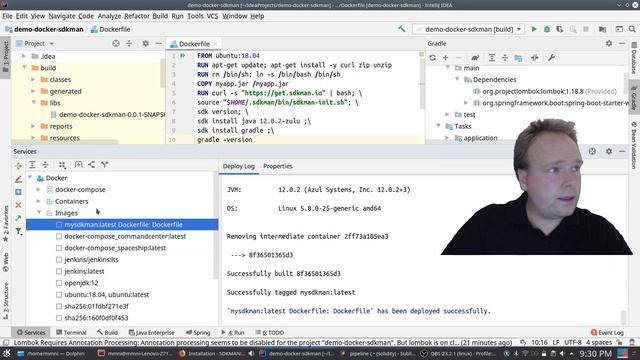The height and width of the screenshot is (360, 640).
Task: Check the docker-compose_commandcenter:latest image box
Action: coord(59,236)
